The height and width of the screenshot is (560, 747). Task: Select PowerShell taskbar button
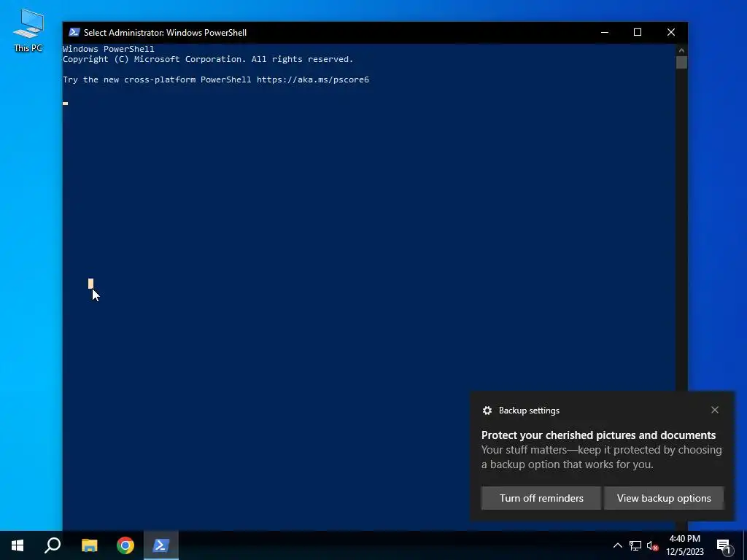point(161,545)
